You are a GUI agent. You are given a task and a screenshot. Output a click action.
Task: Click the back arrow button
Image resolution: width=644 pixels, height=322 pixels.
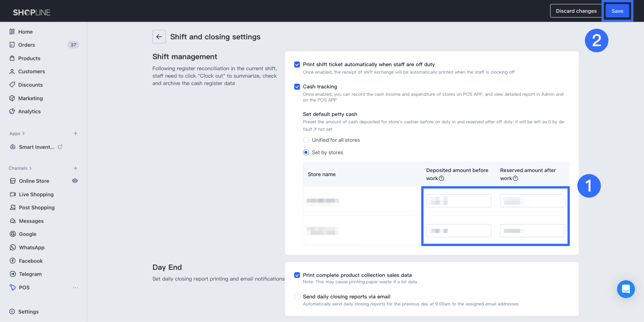pyautogui.click(x=159, y=37)
